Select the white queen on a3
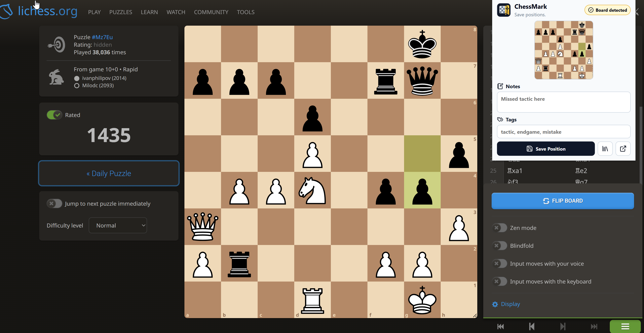The width and height of the screenshot is (644, 333). (203, 227)
